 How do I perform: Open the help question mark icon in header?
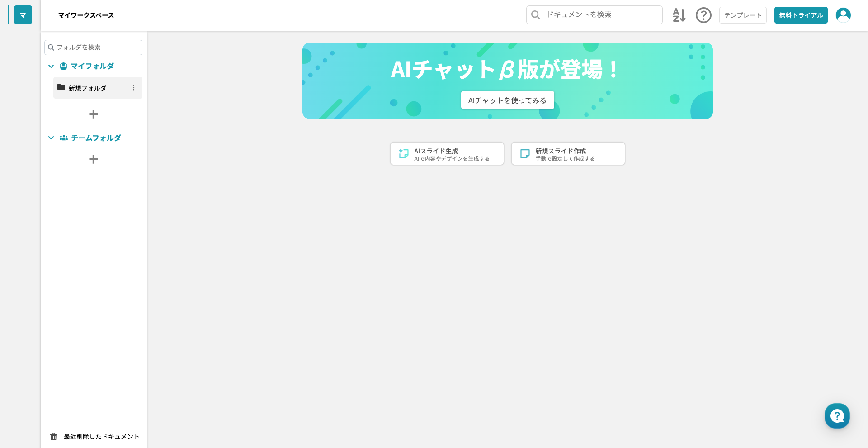(703, 15)
